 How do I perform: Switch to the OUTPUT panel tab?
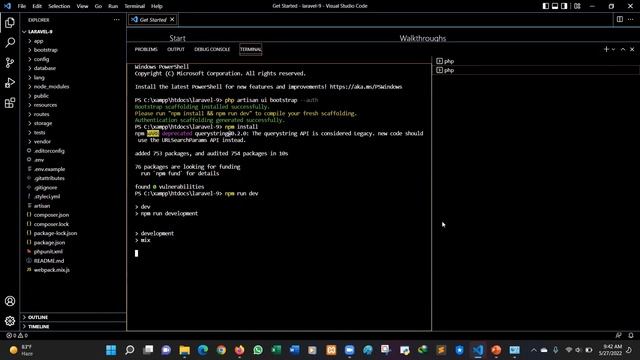tap(176, 49)
